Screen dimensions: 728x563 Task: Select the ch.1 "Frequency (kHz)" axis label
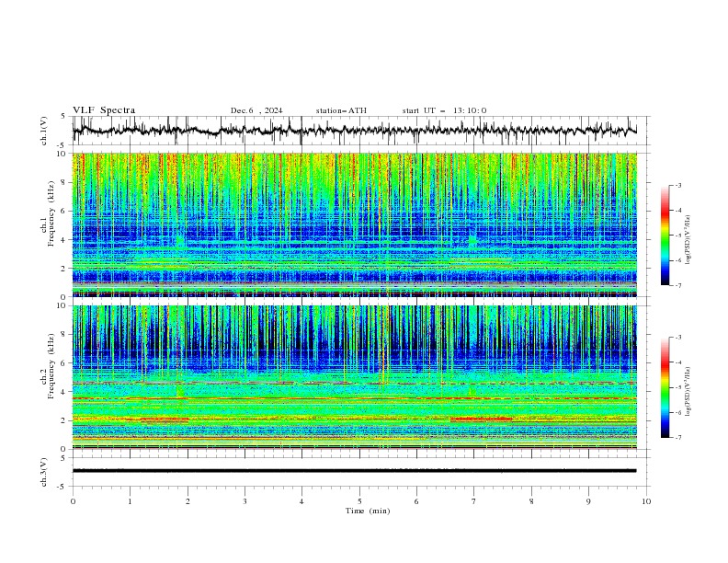[51, 214]
